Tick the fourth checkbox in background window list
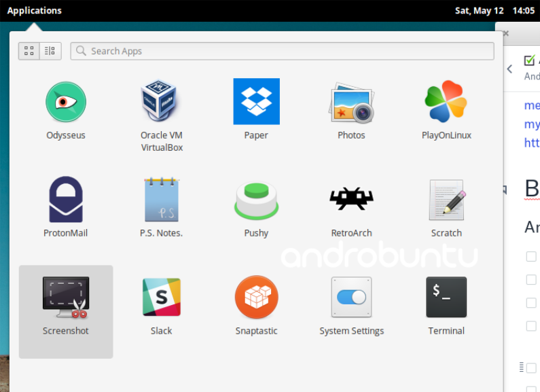The height and width of the screenshot is (392, 540). 531,326
